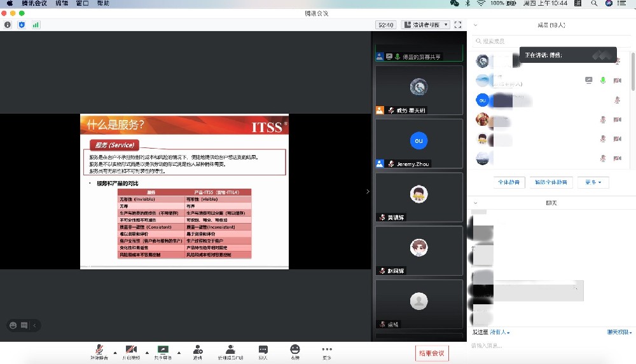636x364 pixels.
Task: Select the screen sharing presenter tile
Action: tap(419, 52)
